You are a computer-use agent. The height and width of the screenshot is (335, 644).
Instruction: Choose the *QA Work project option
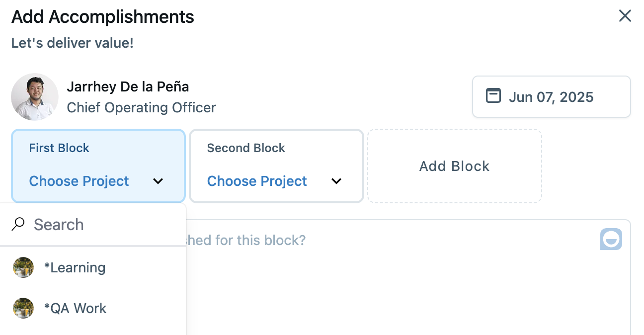click(75, 309)
